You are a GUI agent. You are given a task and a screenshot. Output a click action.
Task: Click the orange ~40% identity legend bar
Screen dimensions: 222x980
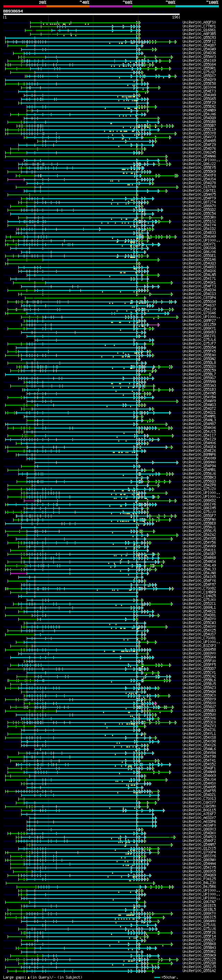pyautogui.click(x=68, y=7)
